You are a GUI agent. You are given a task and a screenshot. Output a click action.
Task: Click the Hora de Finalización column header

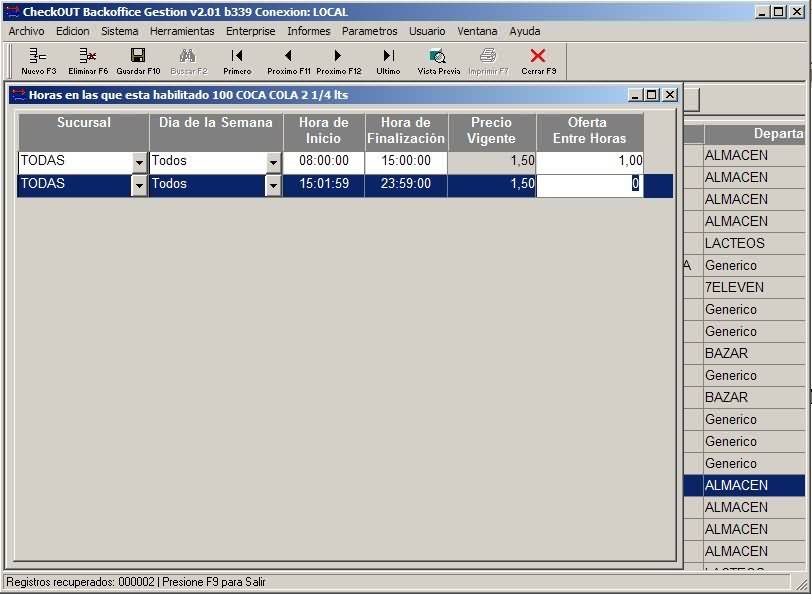[406, 132]
